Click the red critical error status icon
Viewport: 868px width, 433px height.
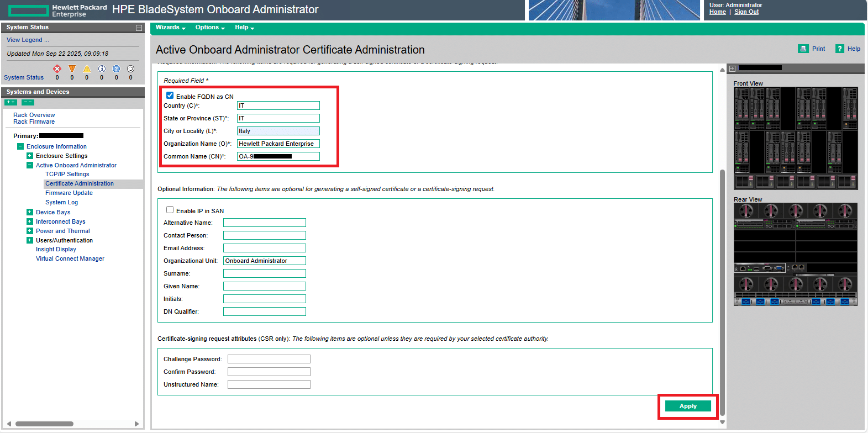(57, 69)
